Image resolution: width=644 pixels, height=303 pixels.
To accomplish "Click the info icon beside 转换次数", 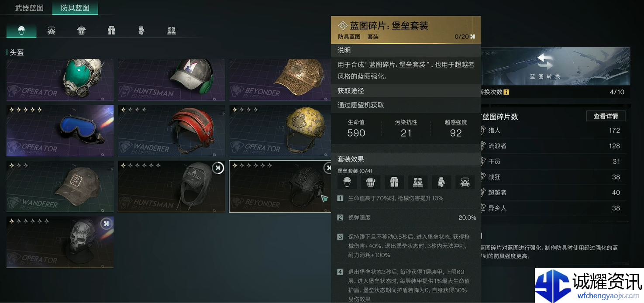I will tap(506, 92).
